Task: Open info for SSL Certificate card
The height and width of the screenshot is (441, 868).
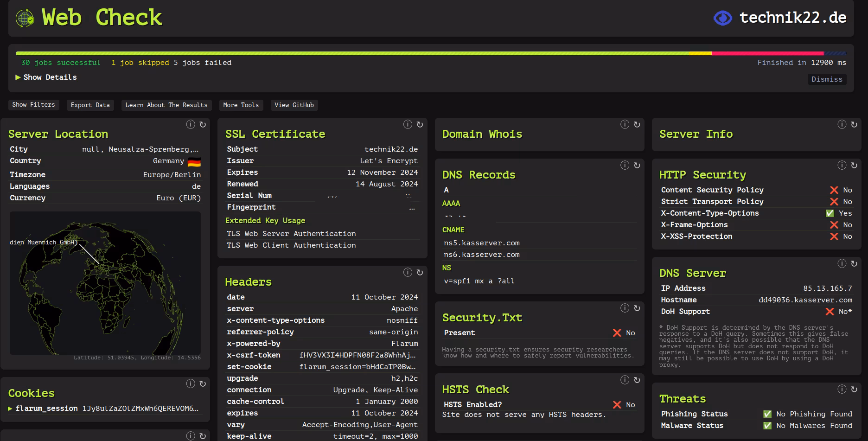Action: (408, 124)
